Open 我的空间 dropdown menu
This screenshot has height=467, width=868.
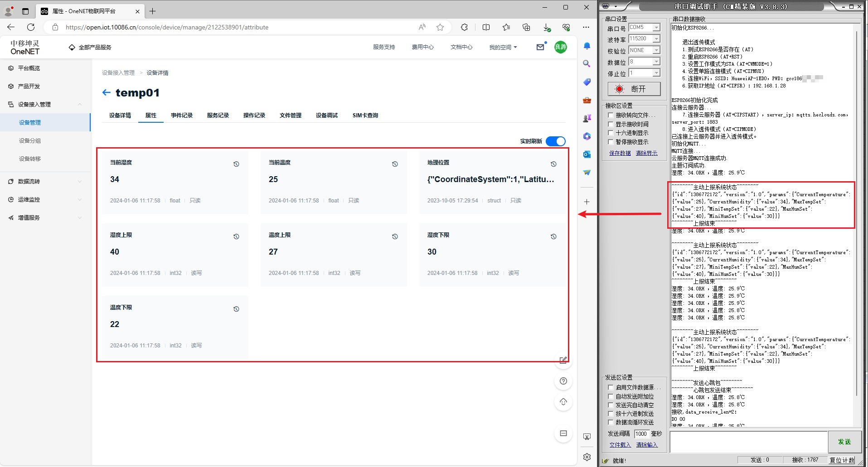[503, 47]
